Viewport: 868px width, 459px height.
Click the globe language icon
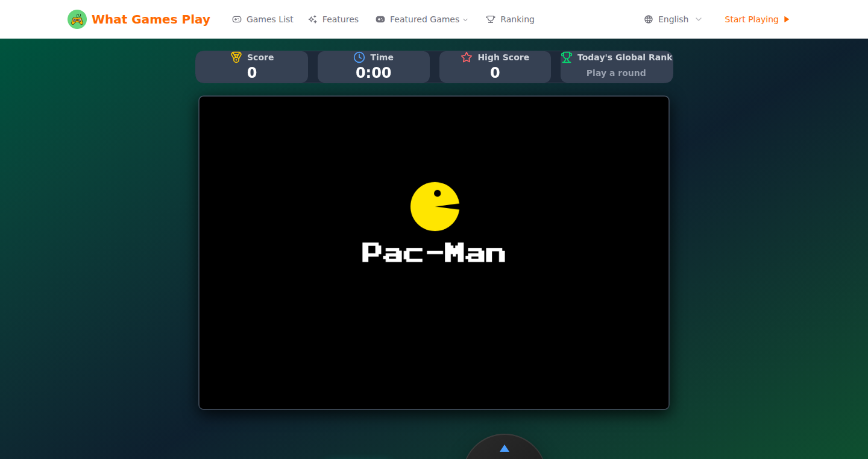click(649, 19)
